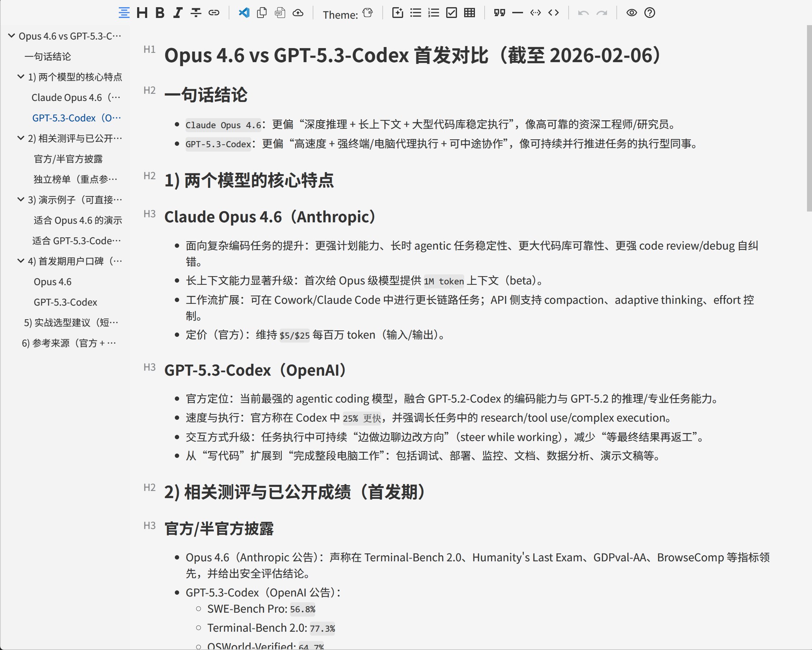Image resolution: width=812 pixels, height=650 pixels.
Task: Toggle the outline sidebar icon
Action: [x=124, y=13]
